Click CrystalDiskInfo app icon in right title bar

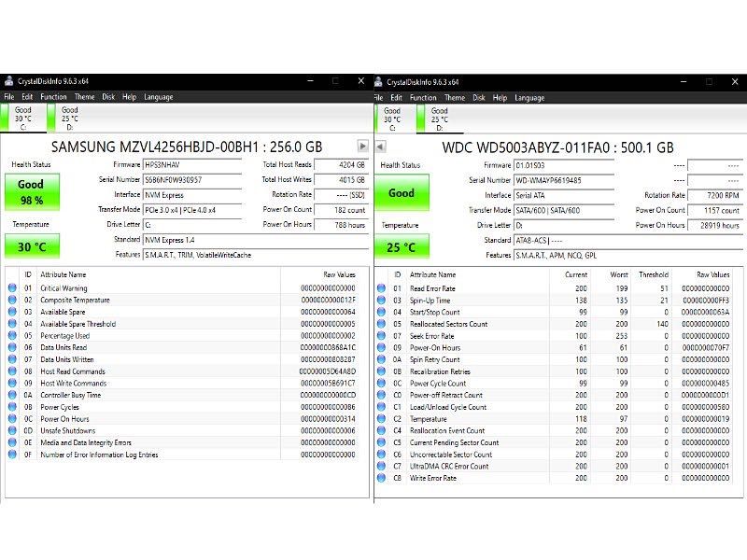click(379, 82)
